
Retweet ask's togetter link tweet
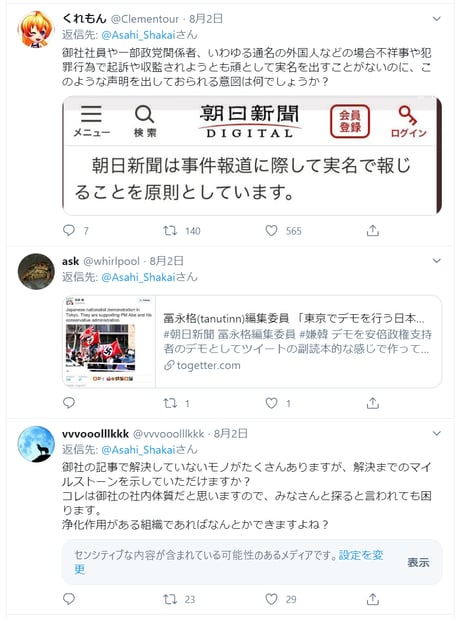tap(171, 403)
